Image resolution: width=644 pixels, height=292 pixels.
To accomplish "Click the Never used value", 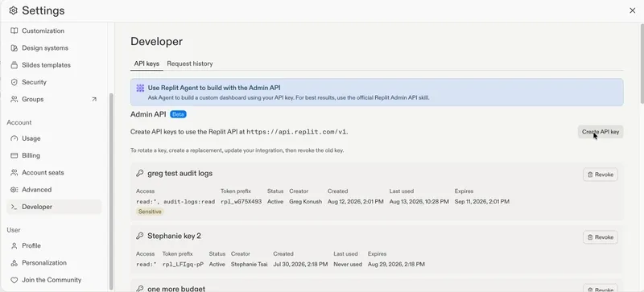I will pos(348,265).
